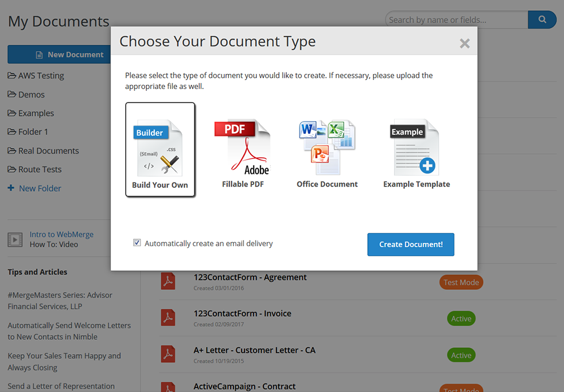The image size is (564, 392).
Task: Uncheck Automatically create an email delivery
Action: [137, 243]
